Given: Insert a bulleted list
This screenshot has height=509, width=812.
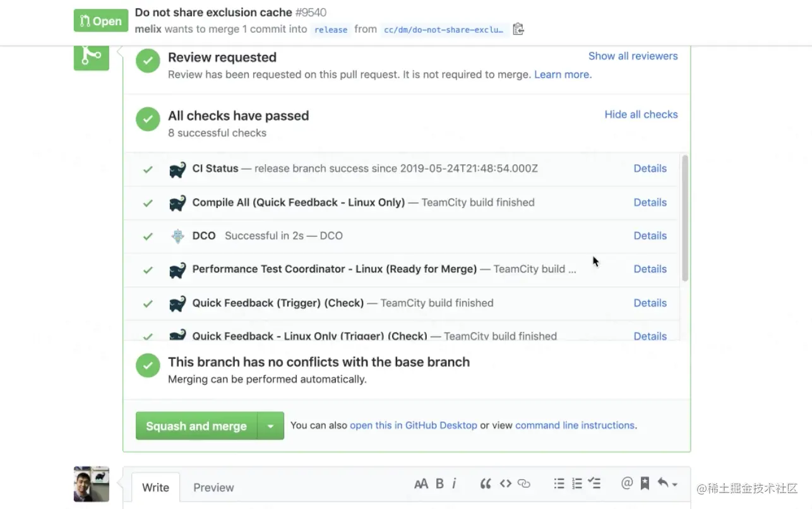Looking at the screenshot, I should point(559,484).
